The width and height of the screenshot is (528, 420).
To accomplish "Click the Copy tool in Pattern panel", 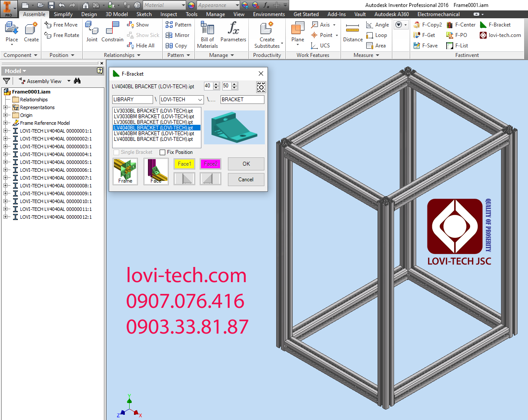I will point(176,46).
